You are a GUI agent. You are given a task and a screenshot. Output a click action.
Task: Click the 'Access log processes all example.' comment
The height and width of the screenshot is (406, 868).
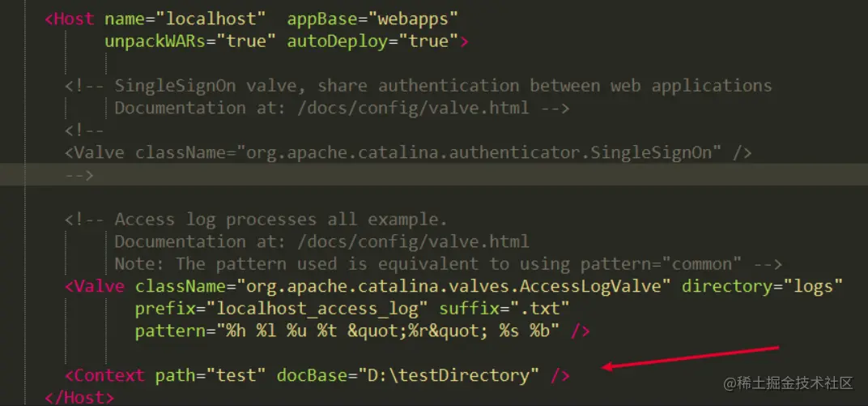pos(255,220)
